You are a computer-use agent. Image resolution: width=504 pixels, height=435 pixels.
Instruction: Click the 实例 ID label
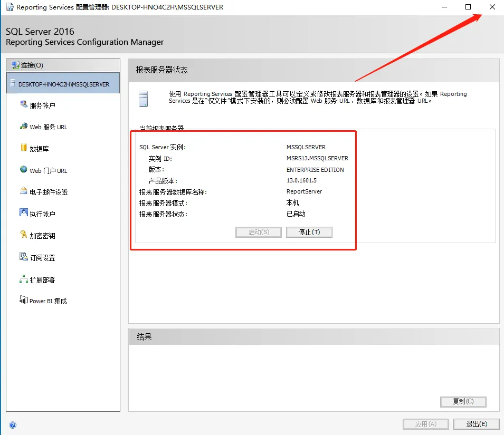(x=160, y=159)
